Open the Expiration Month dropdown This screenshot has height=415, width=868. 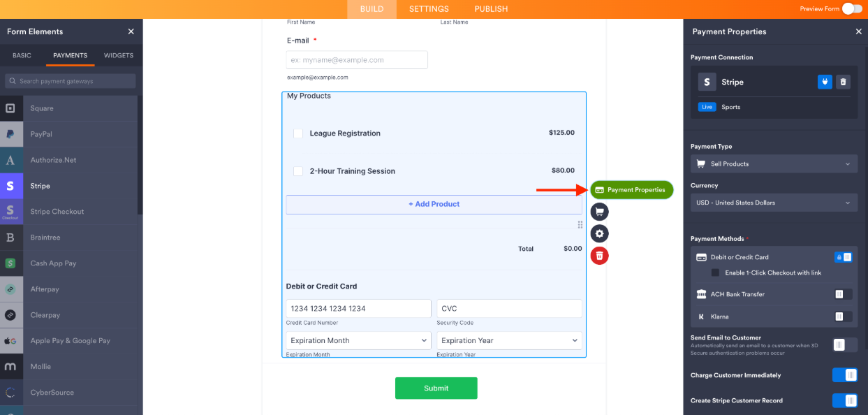(x=358, y=340)
